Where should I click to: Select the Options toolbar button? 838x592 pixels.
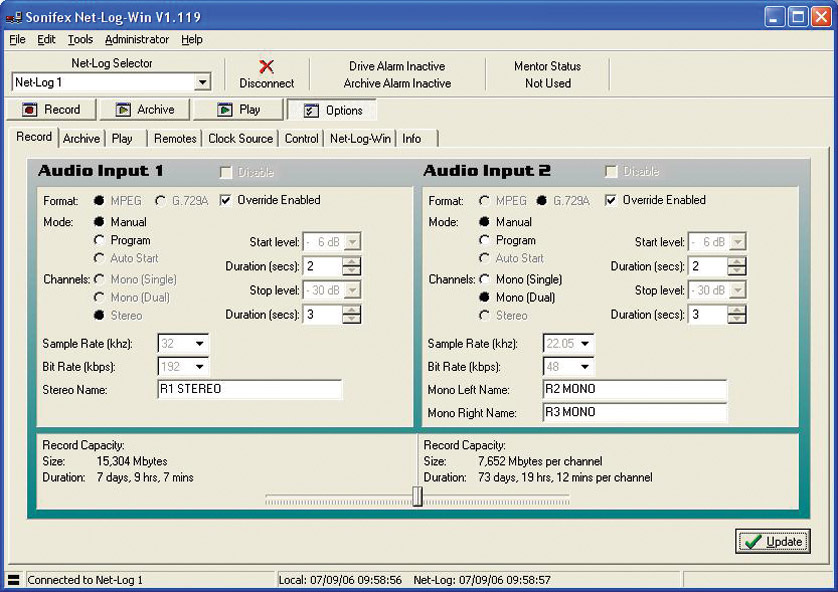(x=332, y=111)
